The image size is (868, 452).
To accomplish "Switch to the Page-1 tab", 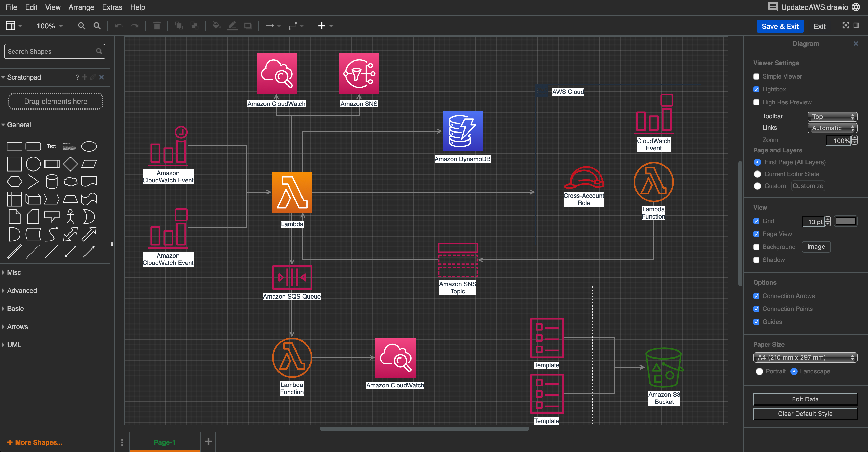I will 165,442.
